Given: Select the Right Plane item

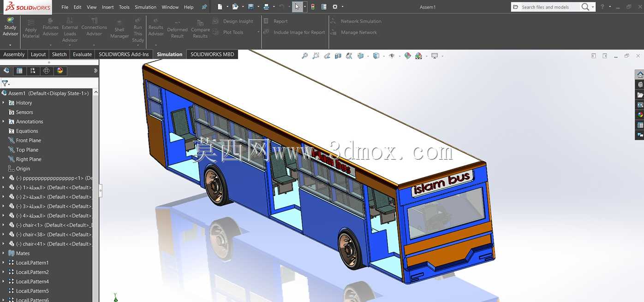Looking at the screenshot, I should point(29,160).
